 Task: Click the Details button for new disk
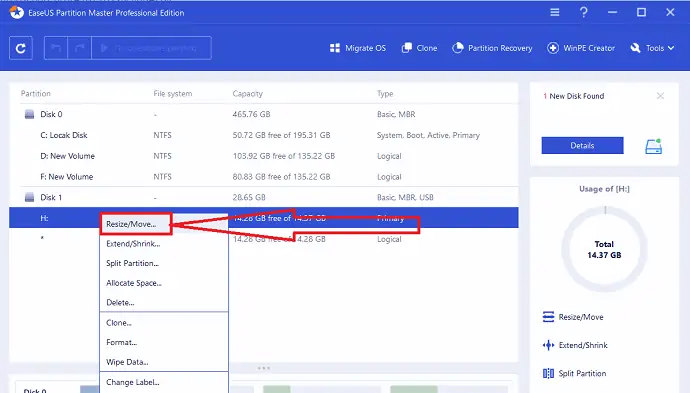[x=582, y=145]
